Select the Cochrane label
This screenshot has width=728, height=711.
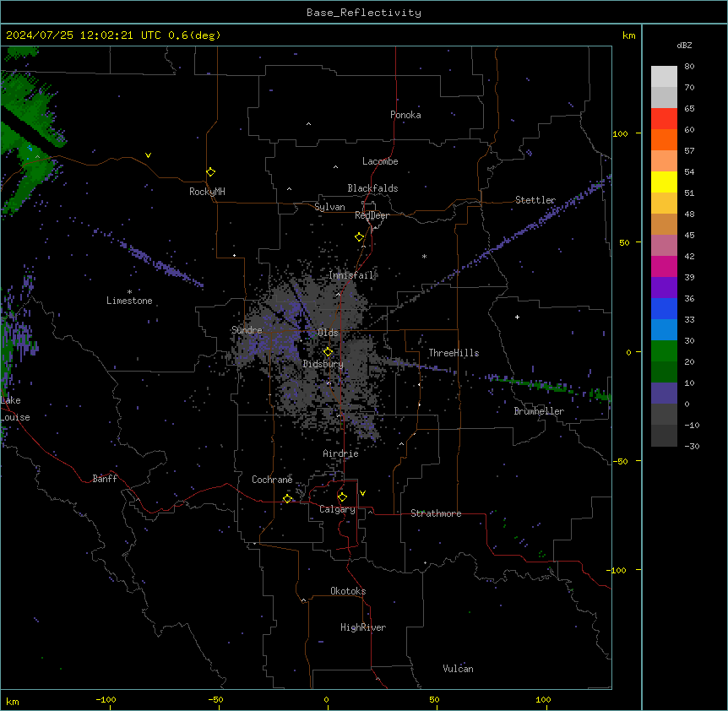(x=272, y=480)
